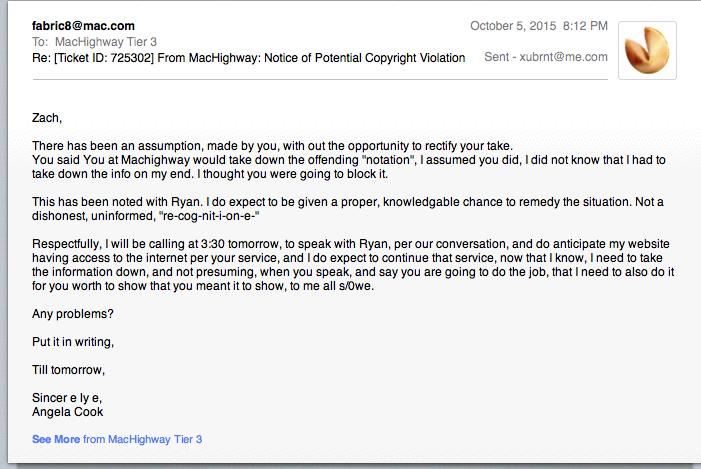
Task: Click the 'Sincer e ly e,' closing line
Action: coord(67,398)
